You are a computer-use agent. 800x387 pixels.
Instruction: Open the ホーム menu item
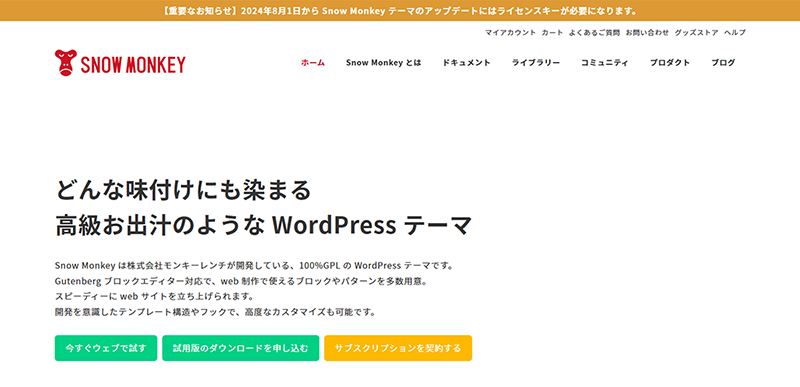[x=313, y=63]
